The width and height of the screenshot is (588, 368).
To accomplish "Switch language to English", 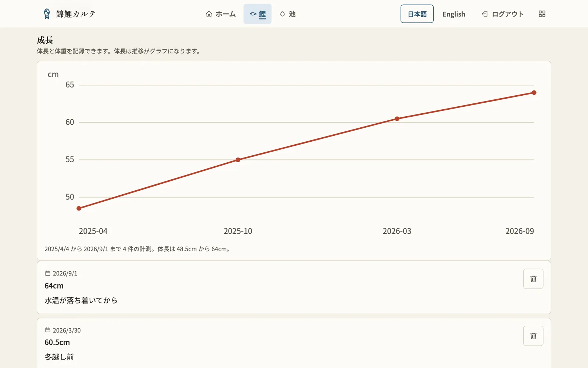I will tap(454, 14).
